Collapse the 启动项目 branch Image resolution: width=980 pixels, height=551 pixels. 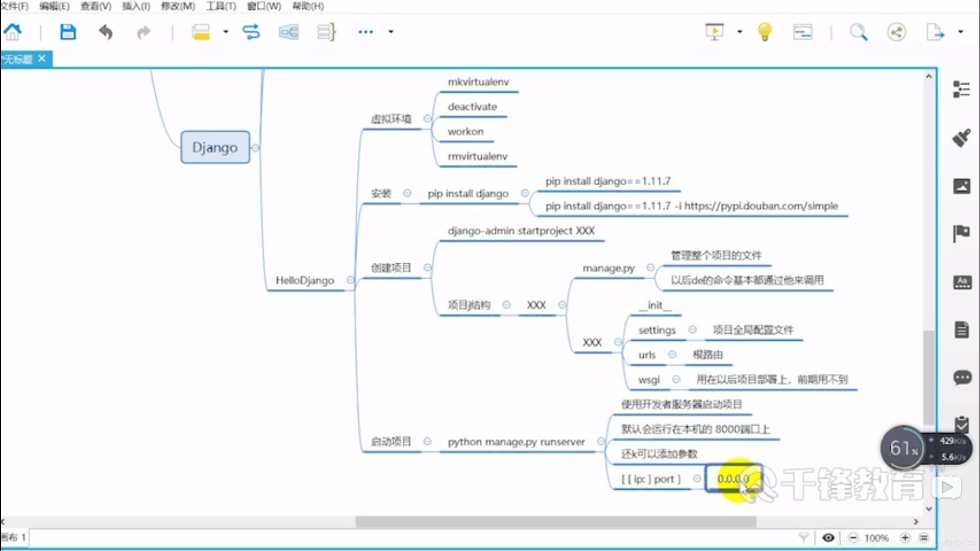(428, 441)
